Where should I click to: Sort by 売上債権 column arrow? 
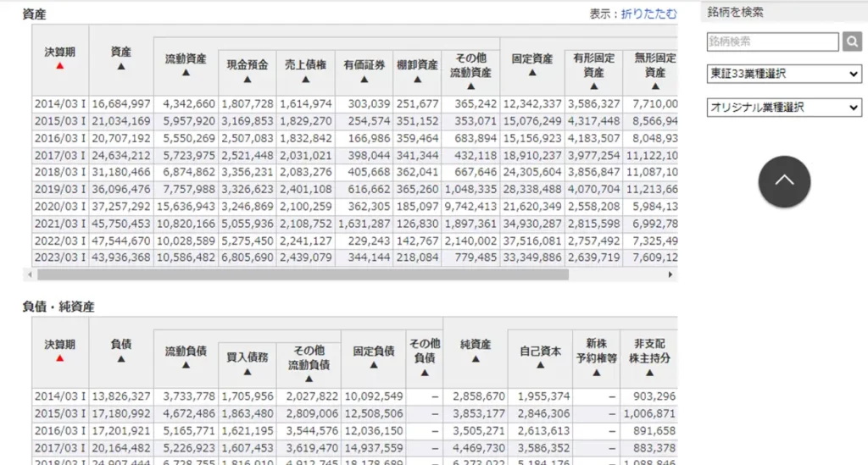pos(304,80)
